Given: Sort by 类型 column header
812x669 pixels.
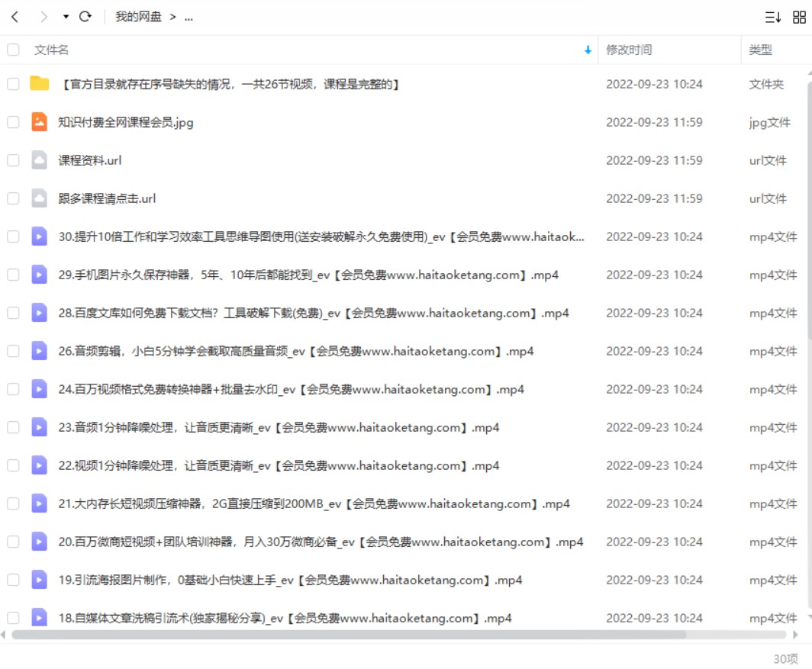Looking at the screenshot, I should point(760,50).
